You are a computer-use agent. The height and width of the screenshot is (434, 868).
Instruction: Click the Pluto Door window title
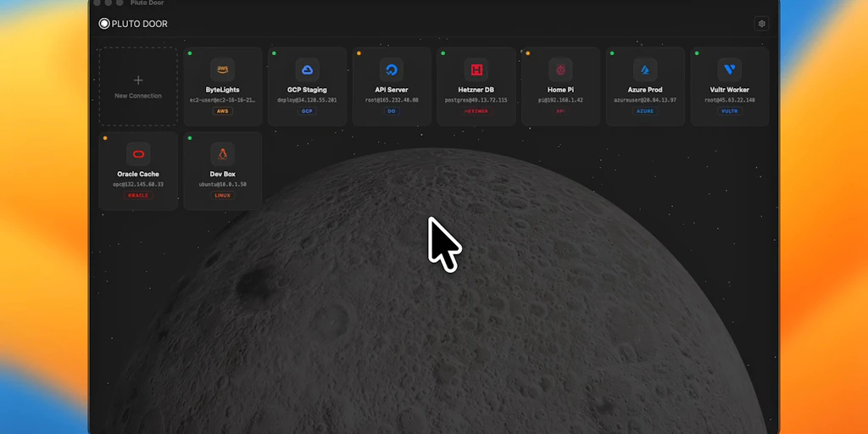147,3
